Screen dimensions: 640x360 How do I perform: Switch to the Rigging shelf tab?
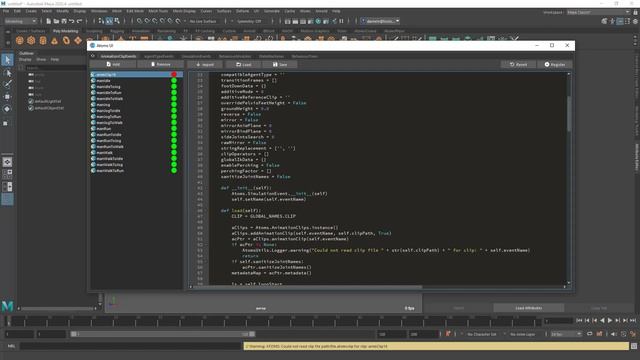tap(117, 31)
